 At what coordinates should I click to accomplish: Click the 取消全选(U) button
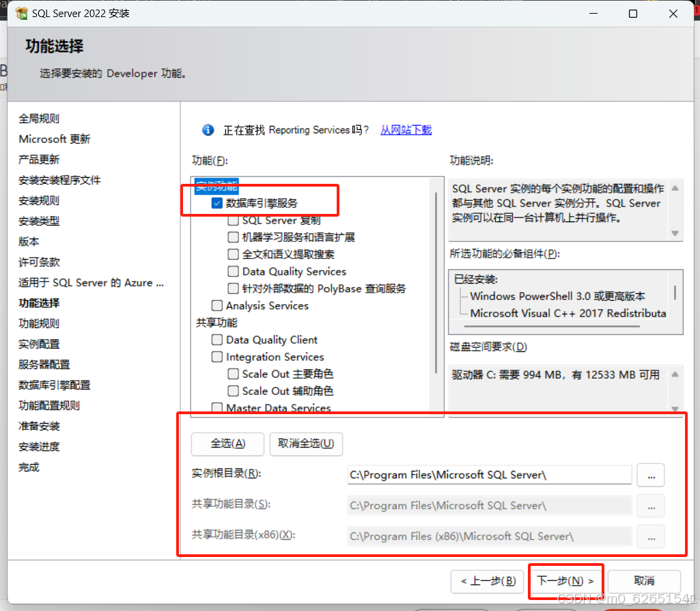[x=306, y=444]
